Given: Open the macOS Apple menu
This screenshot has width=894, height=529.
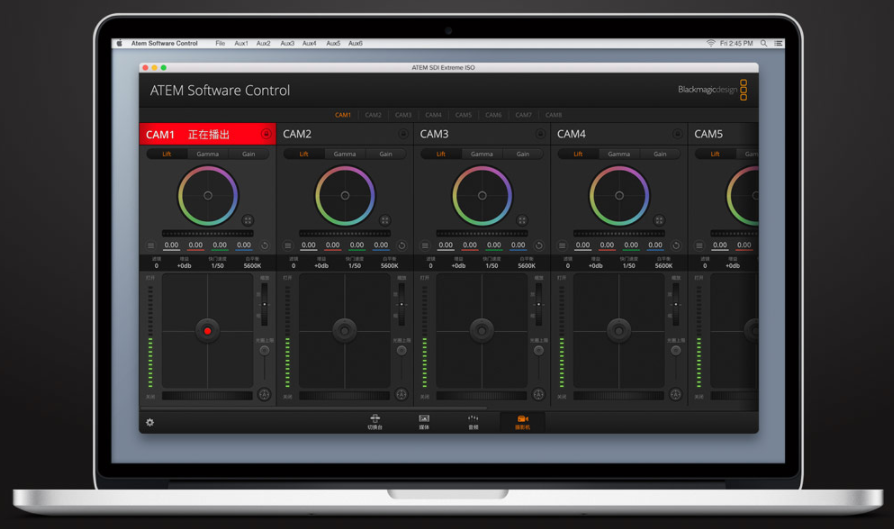Looking at the screenshot, I should tap(120, 43).
